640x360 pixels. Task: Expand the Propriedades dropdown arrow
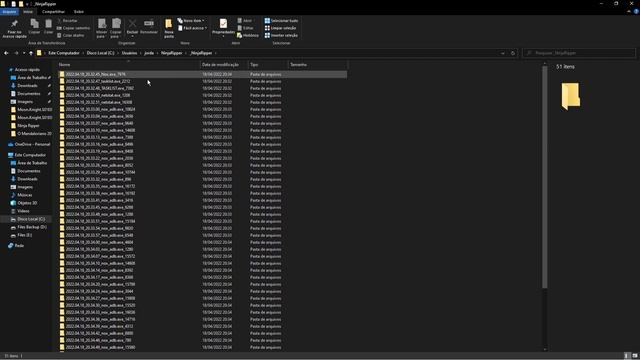click(x=223, y=37)
